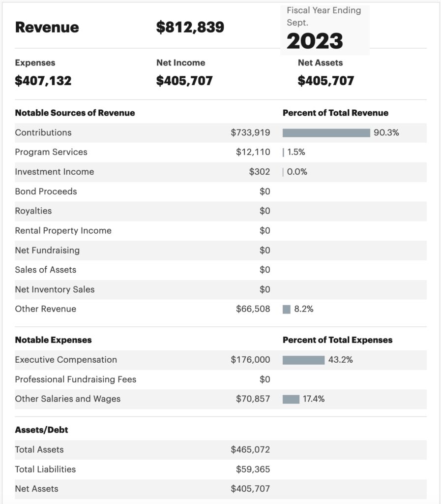
Task: Select the Contributions revenue row
Action: (x=220, y=133)
